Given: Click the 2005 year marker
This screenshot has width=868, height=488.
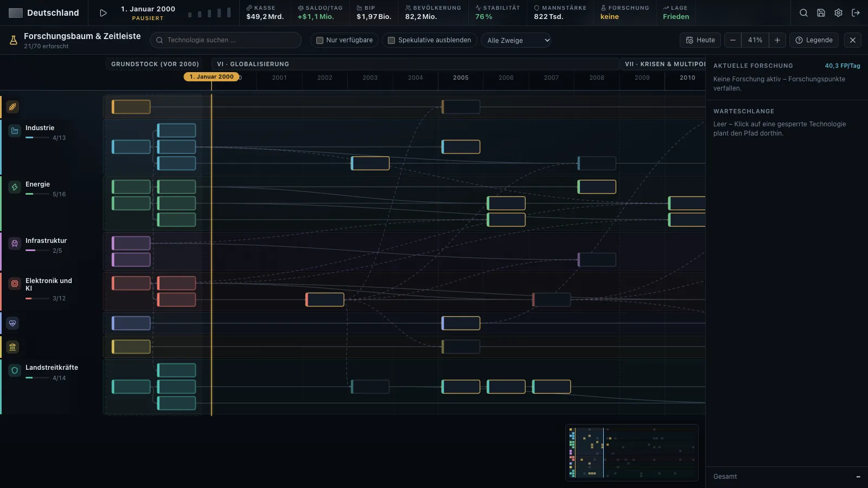Looking at the screenshot, I should (x=461, y=78).
